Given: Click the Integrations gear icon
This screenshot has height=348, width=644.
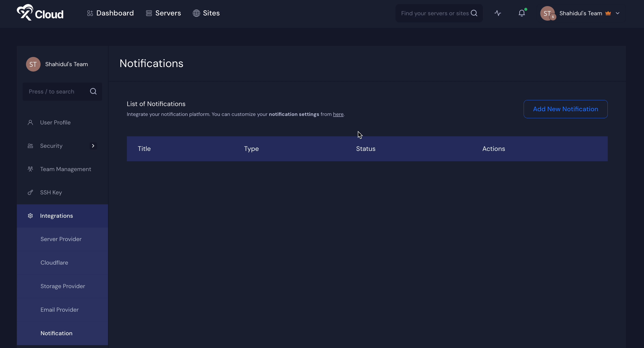Looking at the screenshot, I should pos(30,216).
